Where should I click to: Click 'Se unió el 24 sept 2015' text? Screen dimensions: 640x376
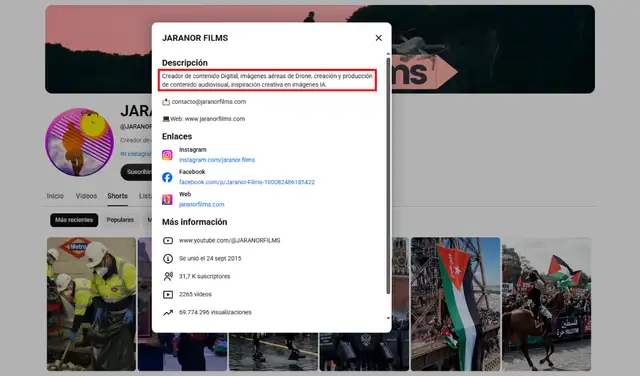[x=210, y=258]
